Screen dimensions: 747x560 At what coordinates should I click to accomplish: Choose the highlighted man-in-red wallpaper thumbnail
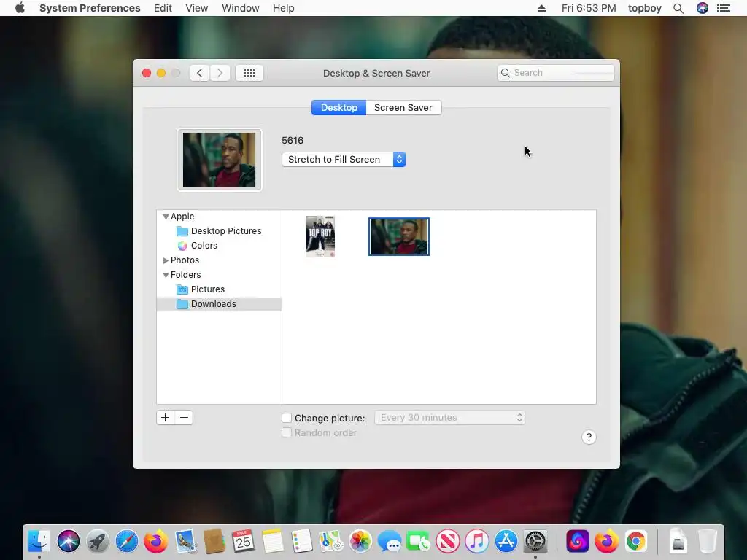399,237
